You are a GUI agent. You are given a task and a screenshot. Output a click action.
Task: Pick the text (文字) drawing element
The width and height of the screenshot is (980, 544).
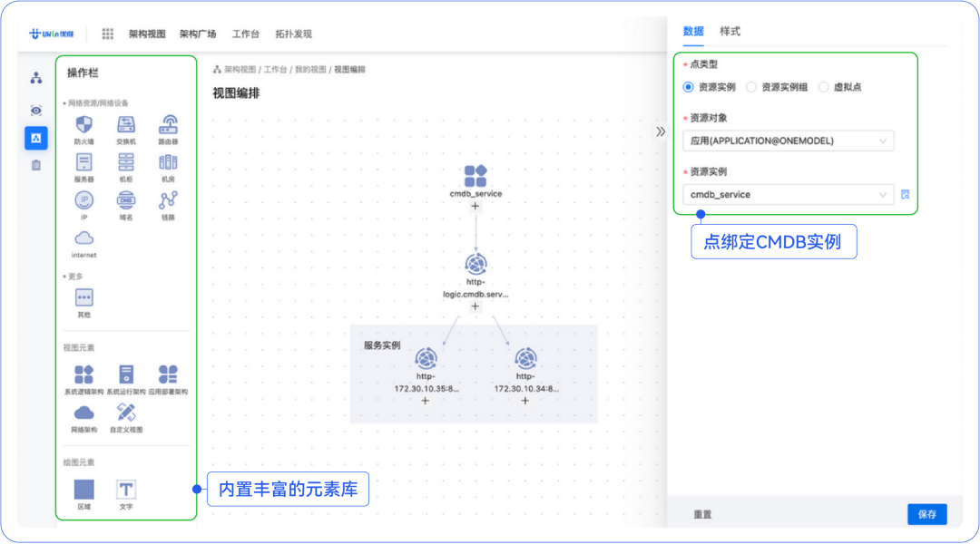125,490
